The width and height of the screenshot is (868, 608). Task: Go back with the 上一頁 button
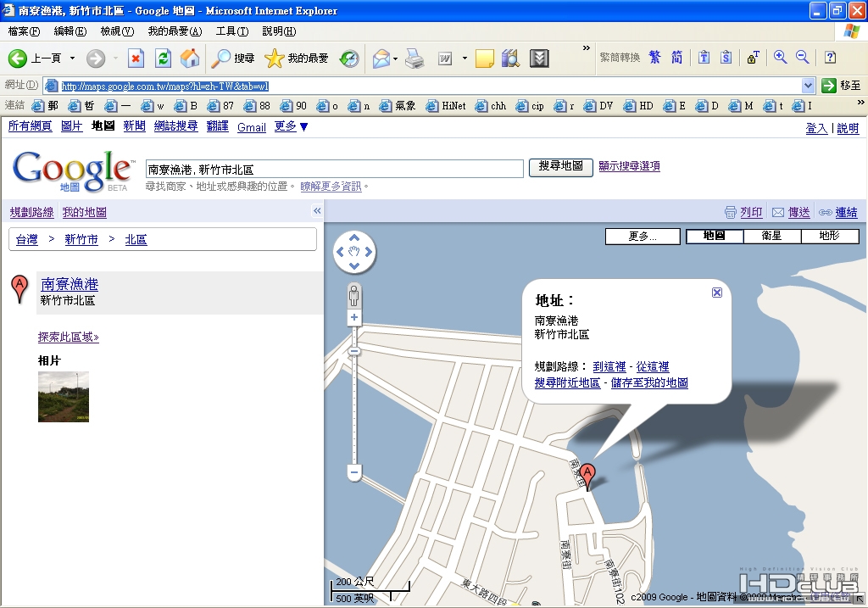tap(34, 59)
